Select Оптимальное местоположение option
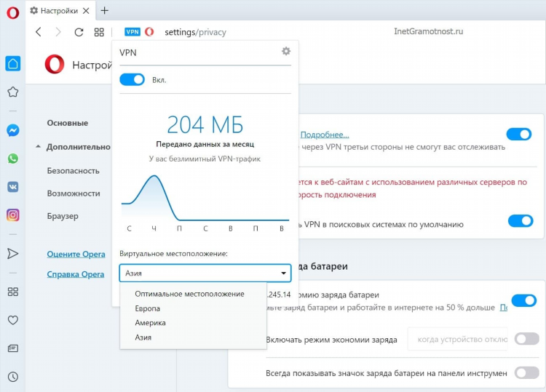Image resolution: width=546 pixels, height=392 pixels. (193, 294)
